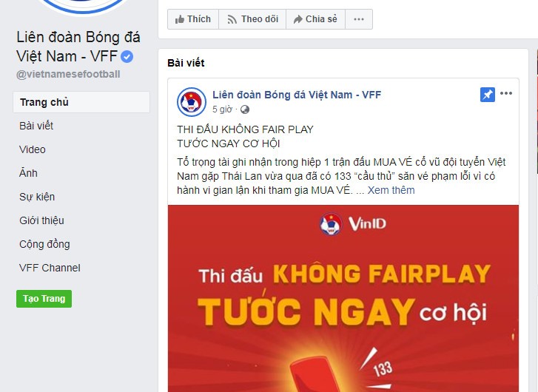Share the page via Chia sẻ
The image size is (538, 392).
[x=315, y=19]
